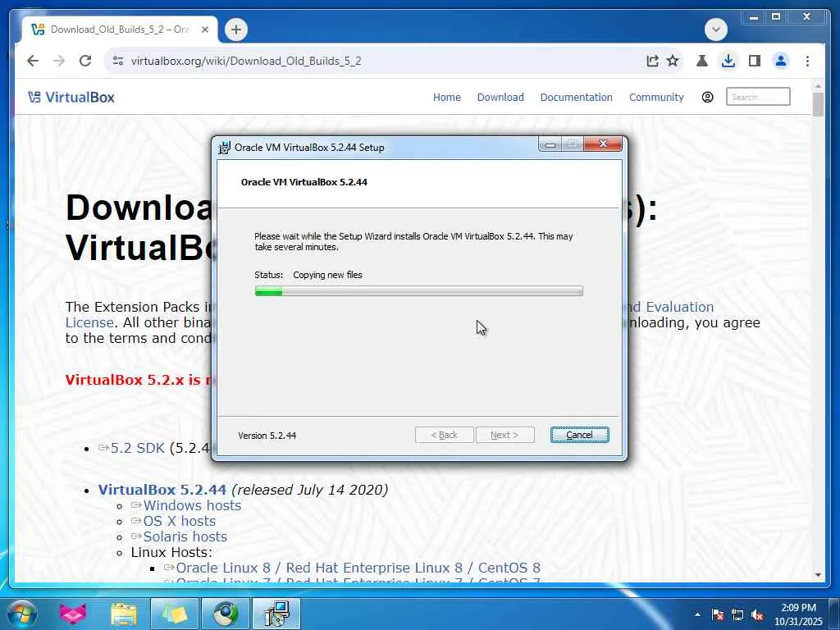Show hidden tray icons arrow

(x=697, y=614)
